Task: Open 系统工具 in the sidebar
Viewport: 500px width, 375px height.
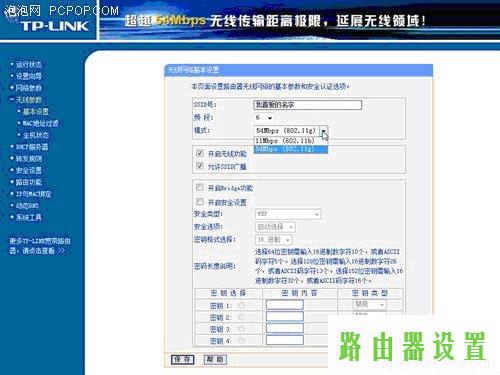Action: pyautogui.click(x=29, y=217)
